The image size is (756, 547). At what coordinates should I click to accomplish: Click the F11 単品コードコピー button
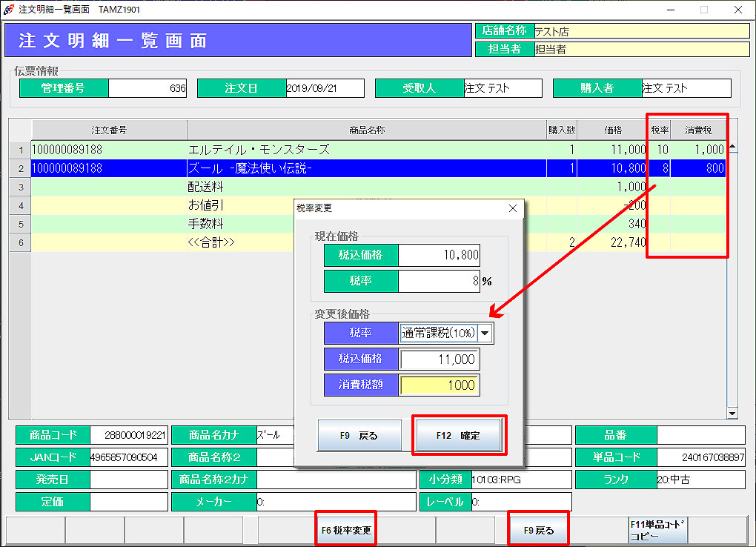click(657, 531)
